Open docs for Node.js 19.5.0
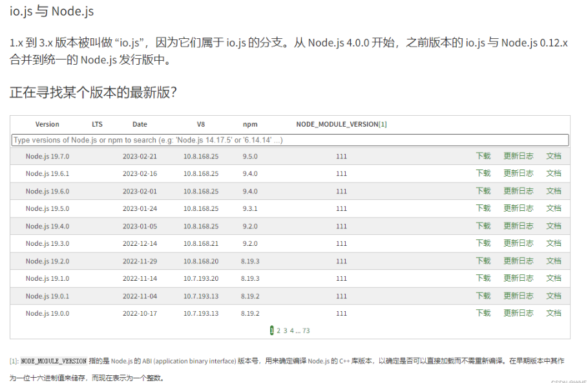Viewport: 588px width, 383px height. point(553,208)
